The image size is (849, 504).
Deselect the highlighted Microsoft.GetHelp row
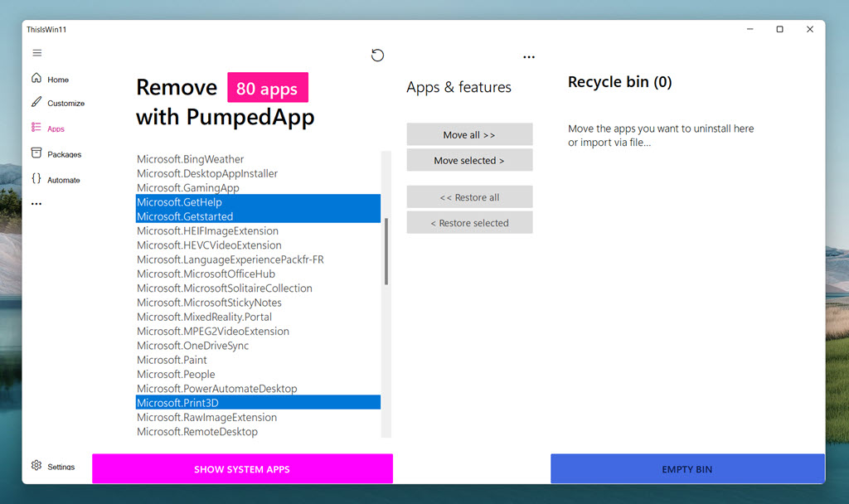(x=258, y=202)
